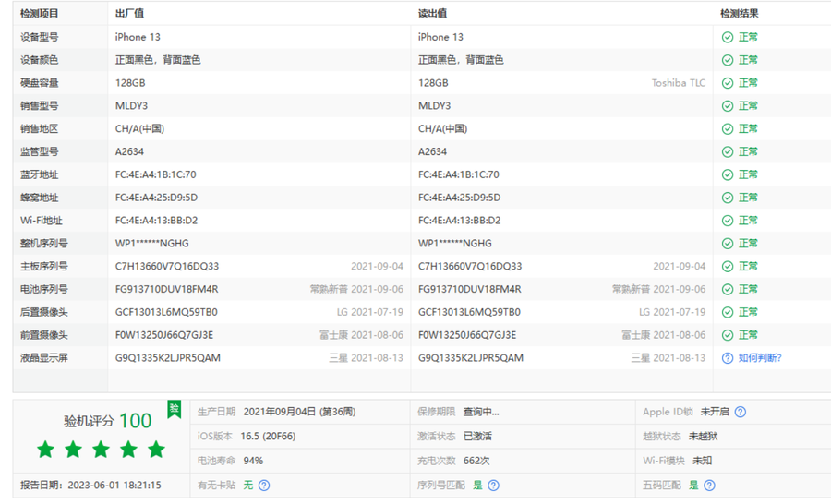
Task: Click green check icon in 硬盘容量 row
Action: coord(728,83)
